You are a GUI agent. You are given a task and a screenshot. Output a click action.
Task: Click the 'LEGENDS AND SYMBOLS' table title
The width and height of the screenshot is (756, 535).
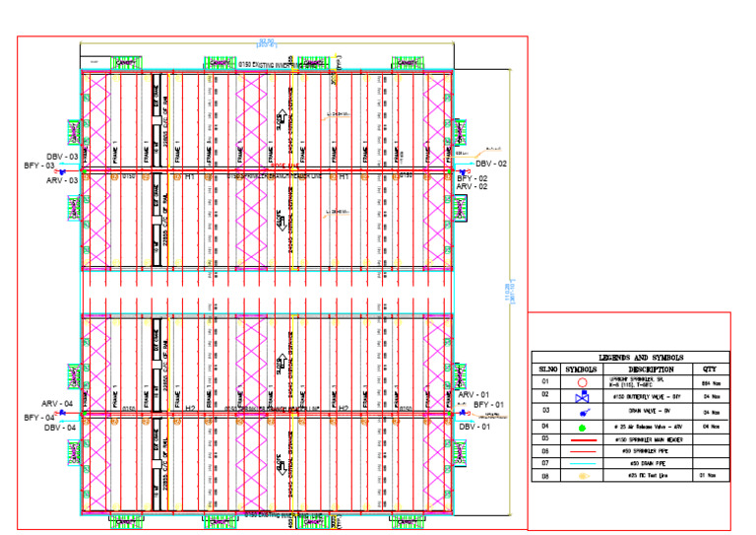coord(641,358)
